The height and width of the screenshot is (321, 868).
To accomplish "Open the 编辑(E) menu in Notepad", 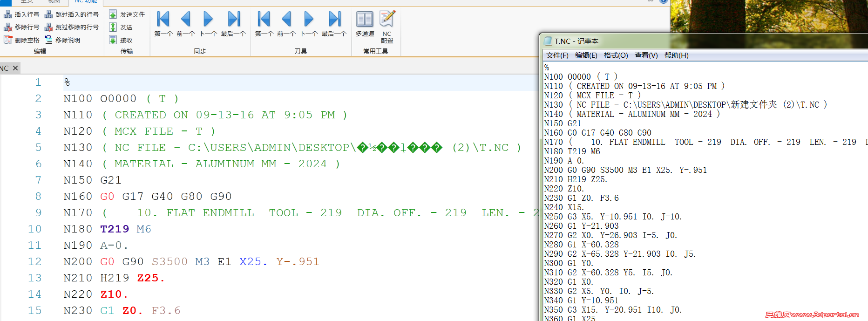I will [586, 55].
